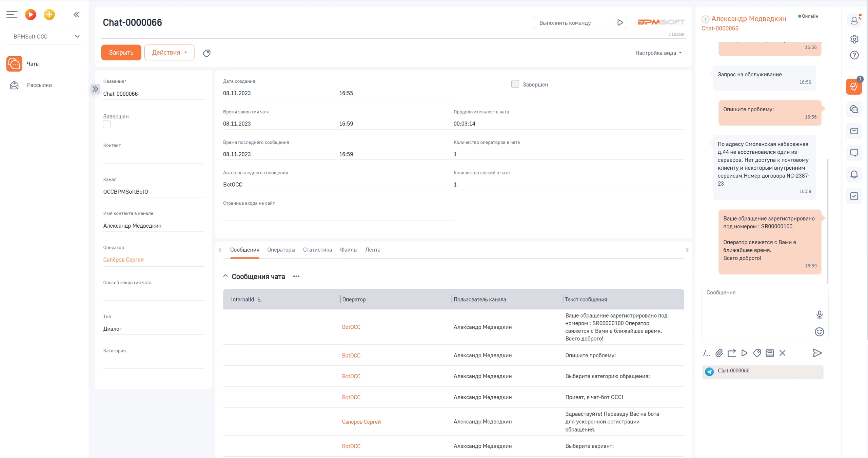Switch to the Статистика tab
This screenshot has height=458, width=868.
317,250
